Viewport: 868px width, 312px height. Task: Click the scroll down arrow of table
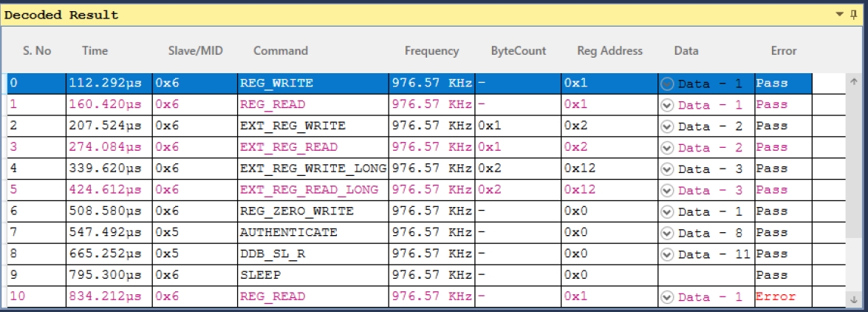(853, 299)
